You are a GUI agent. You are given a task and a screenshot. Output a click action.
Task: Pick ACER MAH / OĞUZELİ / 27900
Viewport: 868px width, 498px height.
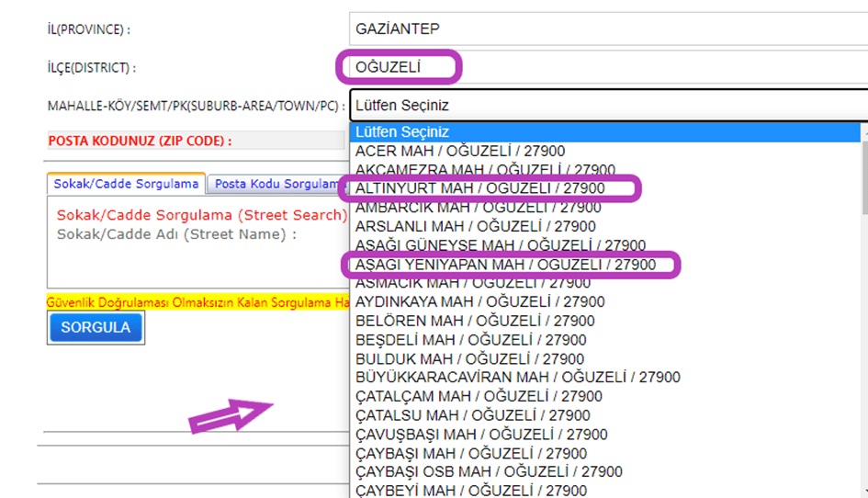[459, 151]
